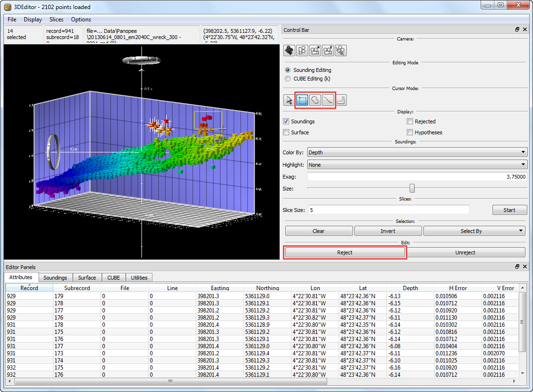Switch to the CUBE tab
Screen dimensions: 533x392
(x=113, y=278)
